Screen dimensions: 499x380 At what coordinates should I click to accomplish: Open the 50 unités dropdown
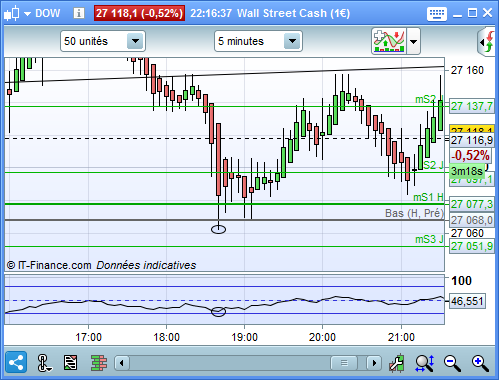click(135, 41)
